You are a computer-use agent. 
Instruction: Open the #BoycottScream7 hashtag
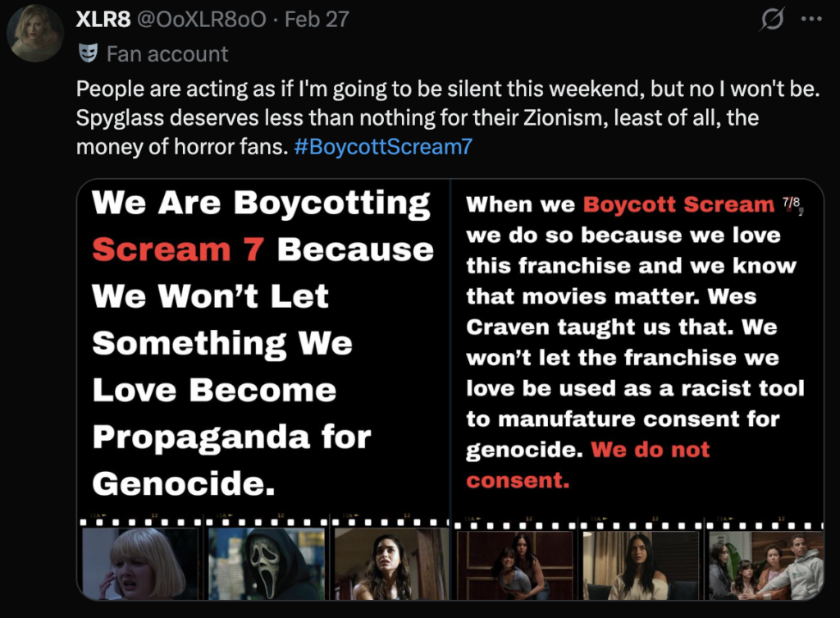tap(383, 146)
